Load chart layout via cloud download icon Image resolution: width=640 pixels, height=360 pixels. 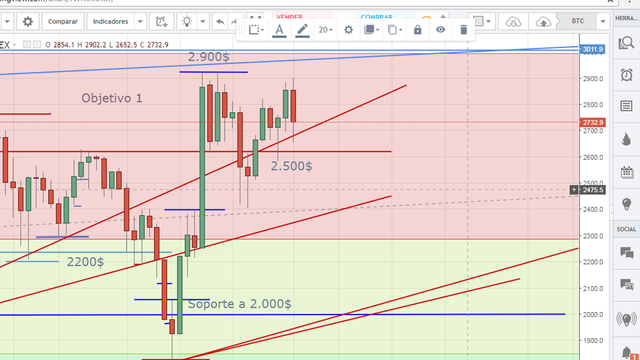[x=513, y=22]
